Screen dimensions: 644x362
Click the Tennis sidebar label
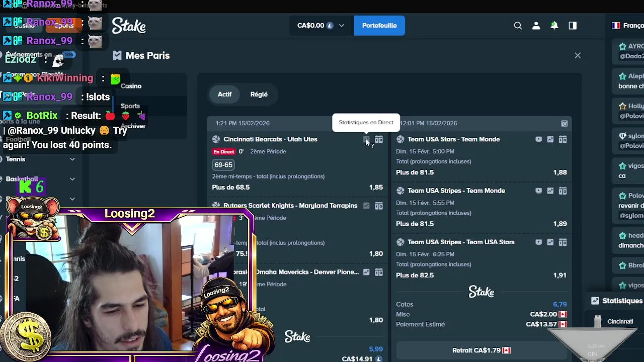point(16,159)
